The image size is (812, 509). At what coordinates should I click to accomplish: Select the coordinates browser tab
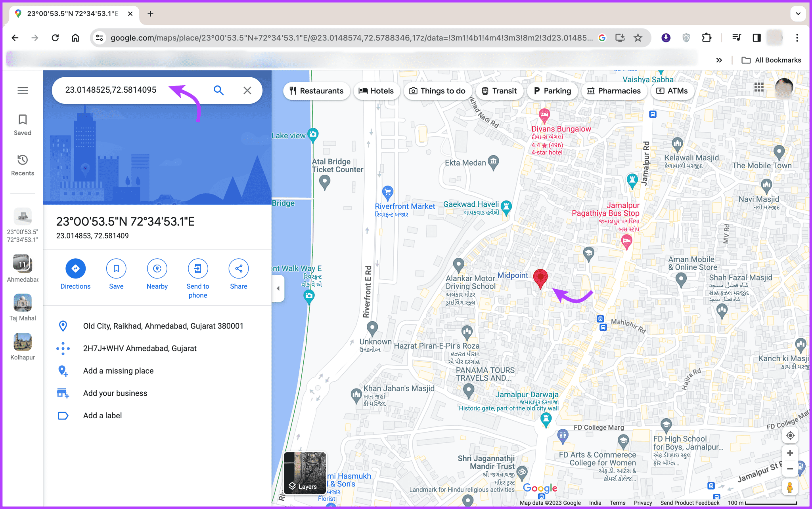71,13
